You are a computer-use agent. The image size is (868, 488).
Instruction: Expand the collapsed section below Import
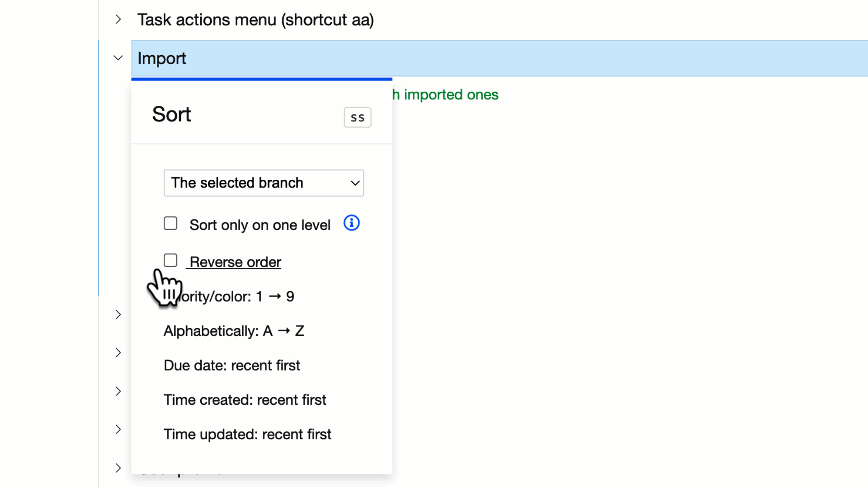click(118, 314)
